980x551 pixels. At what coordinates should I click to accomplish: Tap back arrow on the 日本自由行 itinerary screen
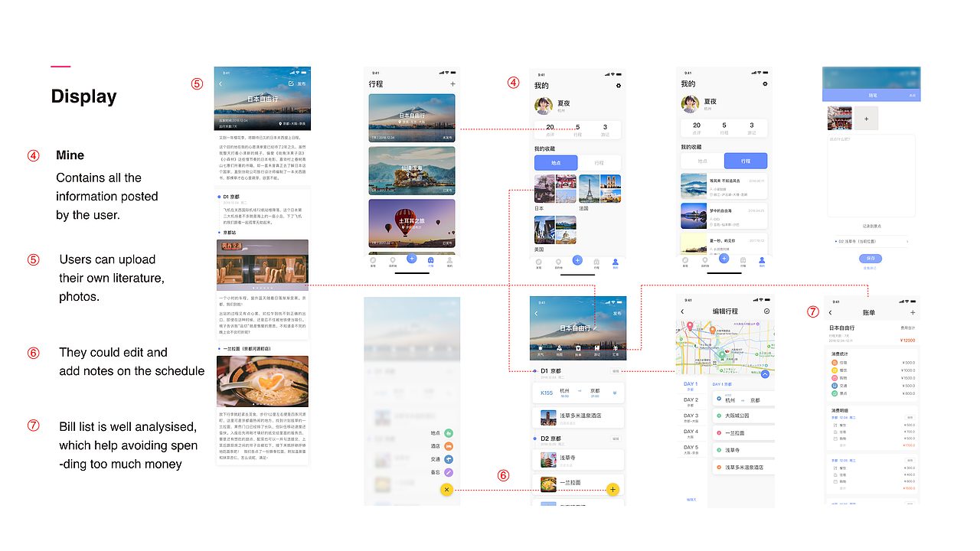(x=536, y=314)
